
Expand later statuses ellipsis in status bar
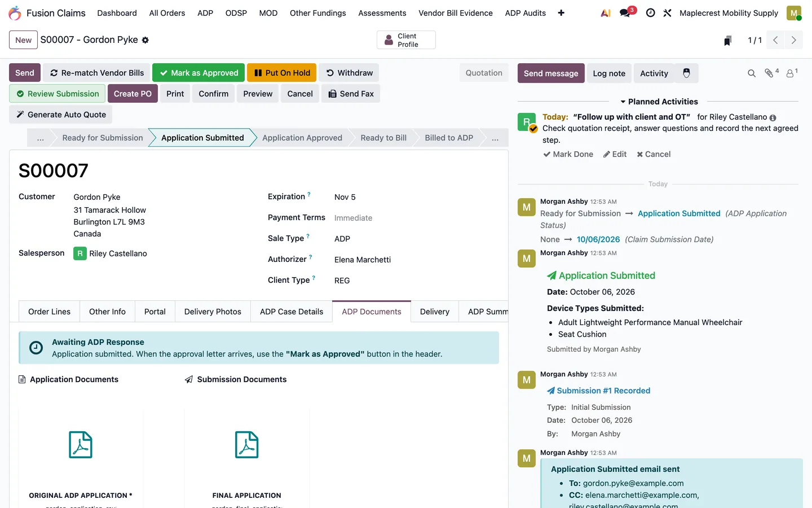[495, 138]
